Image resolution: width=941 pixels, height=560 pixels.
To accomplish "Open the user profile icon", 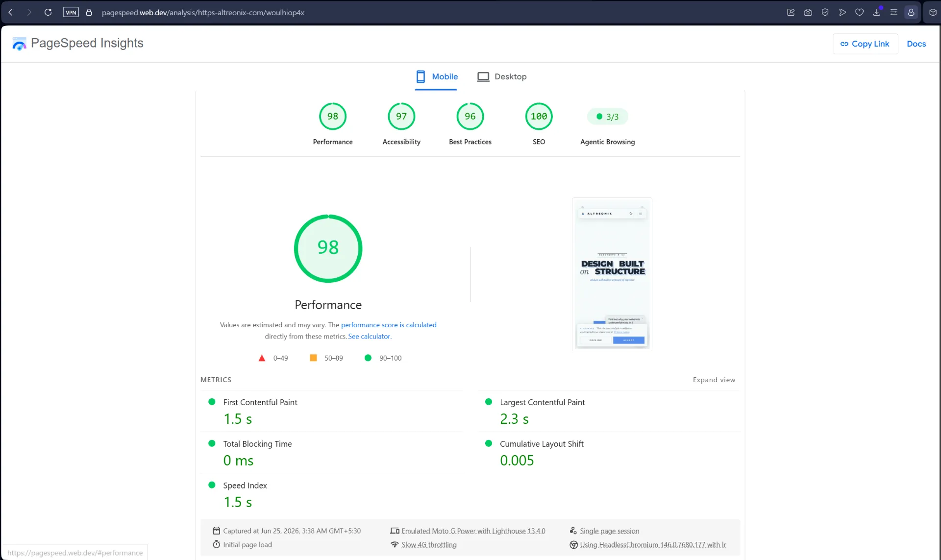I will pos(911,12).
